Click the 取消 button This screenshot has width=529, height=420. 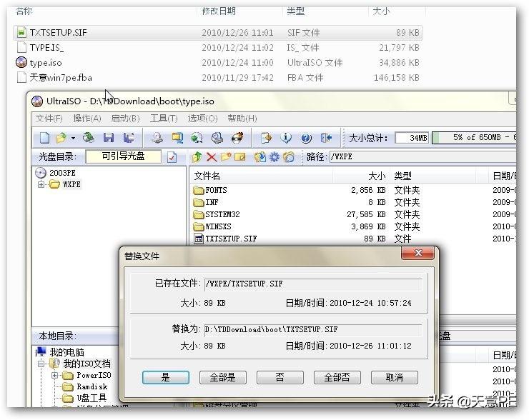pyautogui.click(x=395, y=377)
